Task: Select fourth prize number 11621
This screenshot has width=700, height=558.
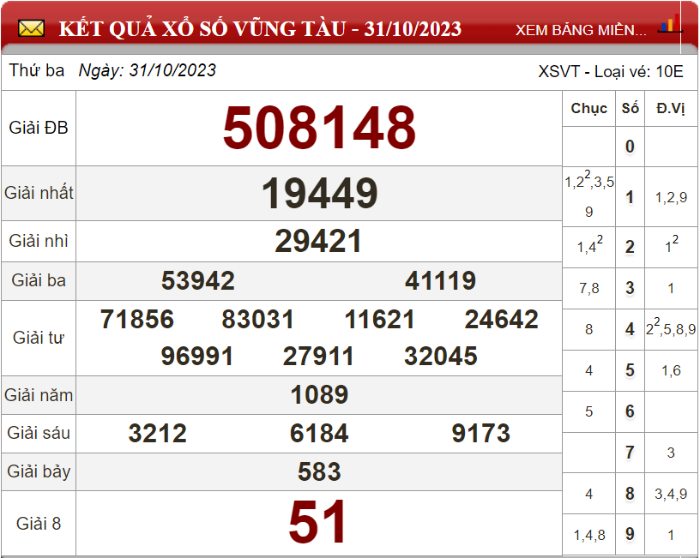Action: pos(380,319)
